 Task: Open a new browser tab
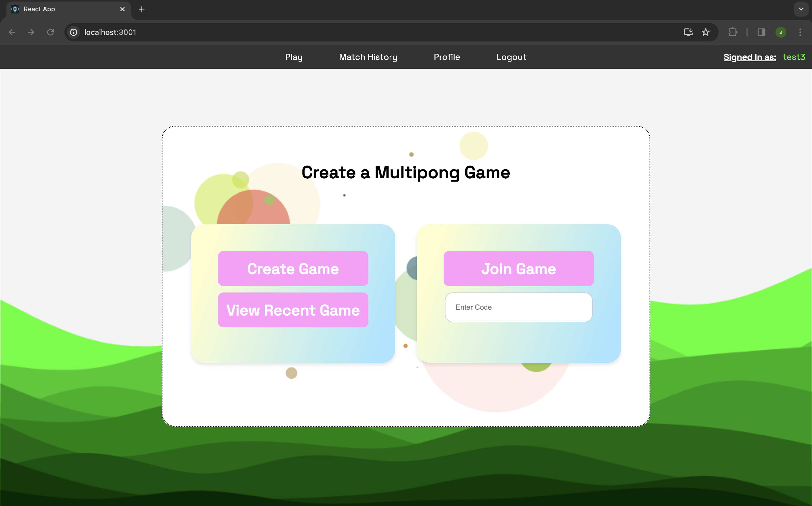click(142, 9)
